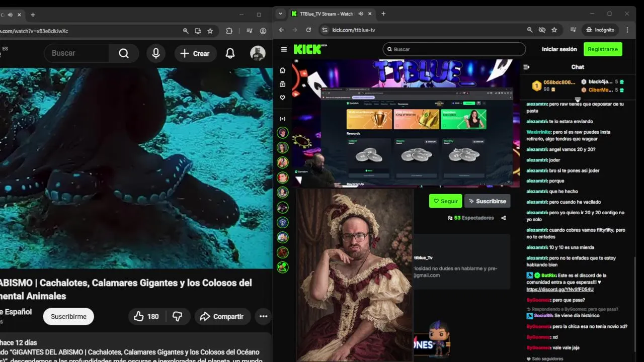Click Suscribirme on YouTube channel
The image size is (644, 362).
68,316
